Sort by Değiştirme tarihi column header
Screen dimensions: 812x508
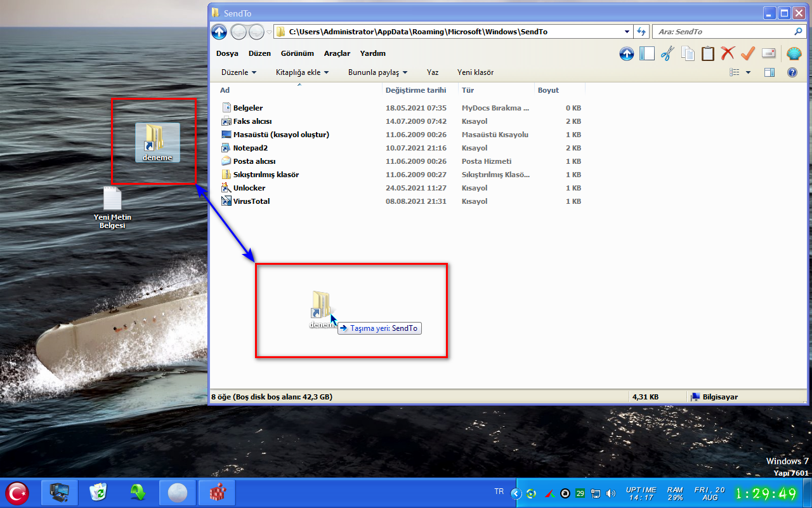pos(421,90)
